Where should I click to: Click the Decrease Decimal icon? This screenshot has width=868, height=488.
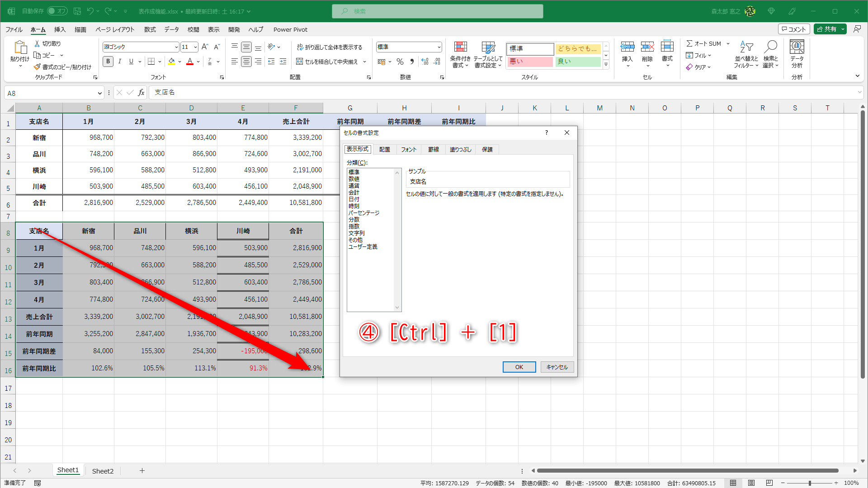tap(437, 62)
